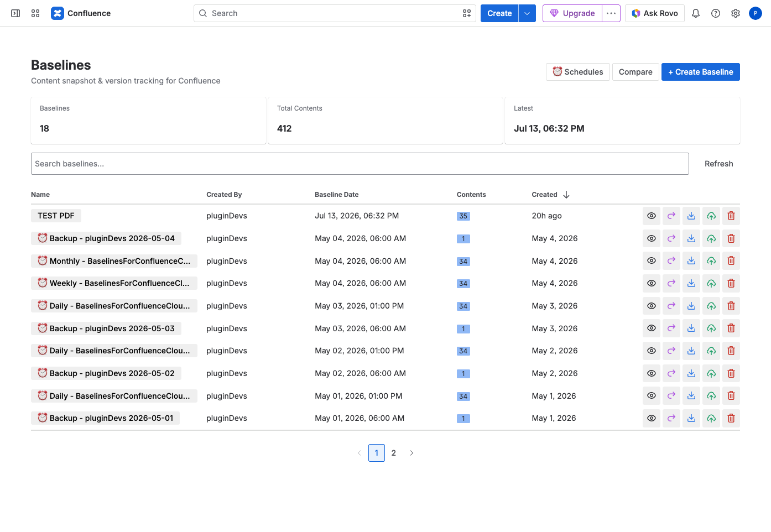Share Backup - pluginDevs 2026-05-03 baseline
771x532 pixels.
tap(671, 328)
